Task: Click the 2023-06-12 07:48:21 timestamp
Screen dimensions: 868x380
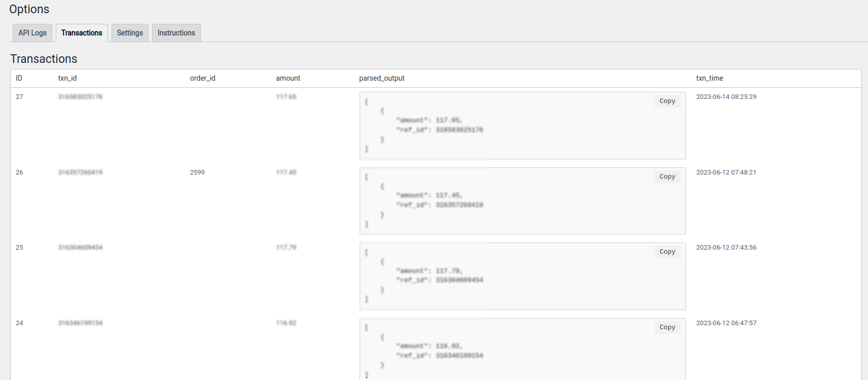Action: coord(726,172)
